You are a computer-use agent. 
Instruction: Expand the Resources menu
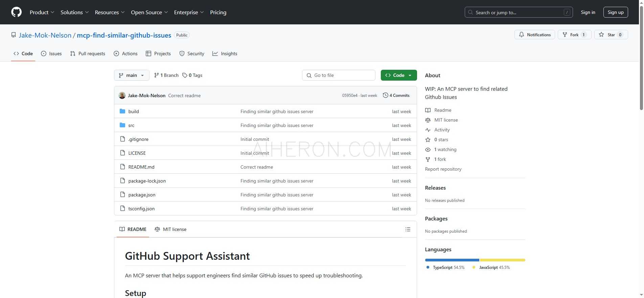pos(110,12)
